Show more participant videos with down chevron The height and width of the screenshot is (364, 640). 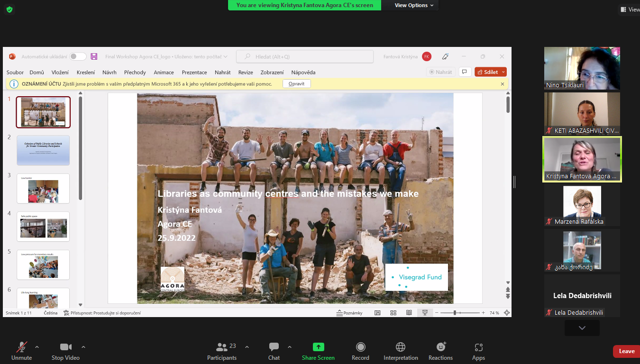coord(582,328)
